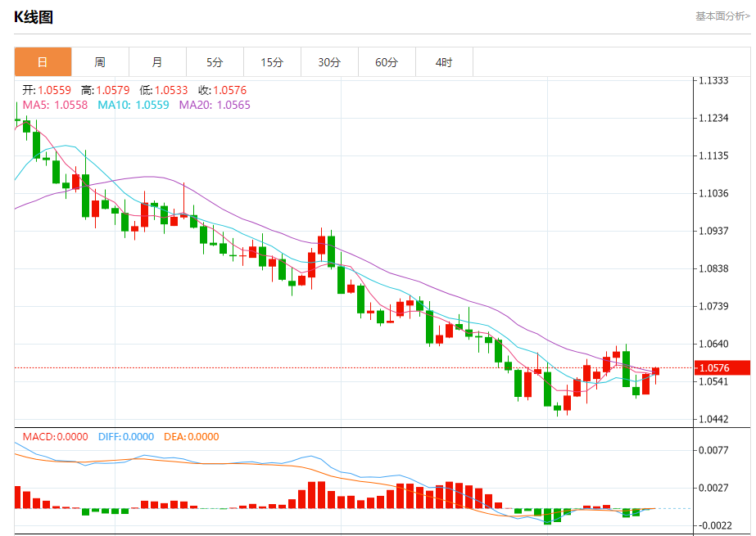
Task: Switch to the 周 weekly tab
Action: pos(100,61)
